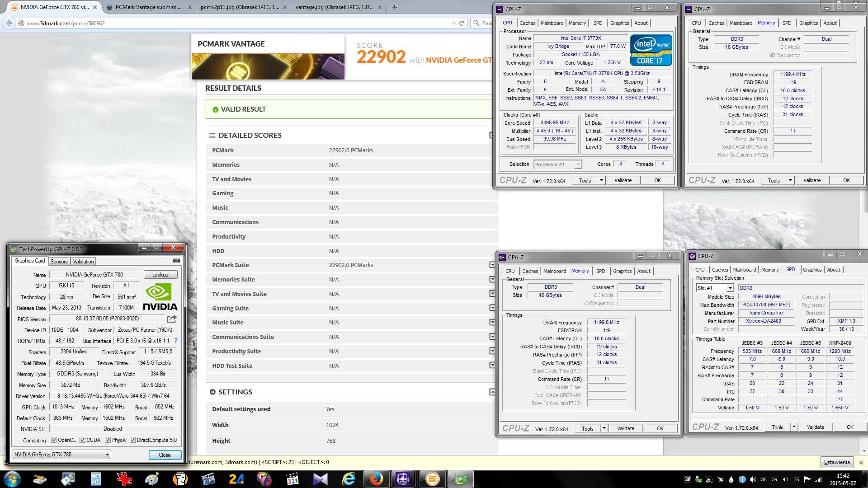Open the Windows Start menu

(12, 479)
